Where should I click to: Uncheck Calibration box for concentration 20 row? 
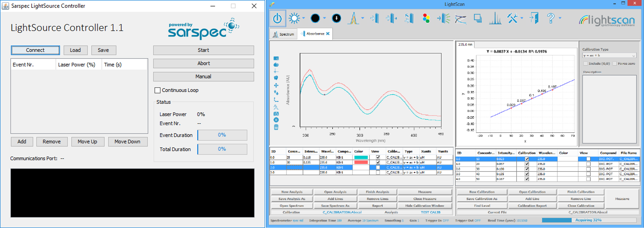(x=527, y=164)
